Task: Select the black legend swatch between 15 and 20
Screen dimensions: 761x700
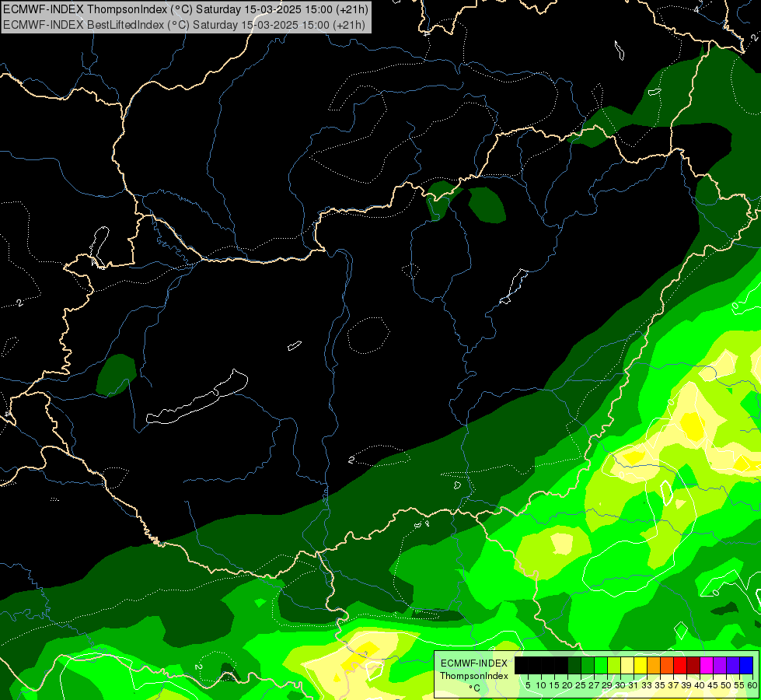Action: point(561,665)
